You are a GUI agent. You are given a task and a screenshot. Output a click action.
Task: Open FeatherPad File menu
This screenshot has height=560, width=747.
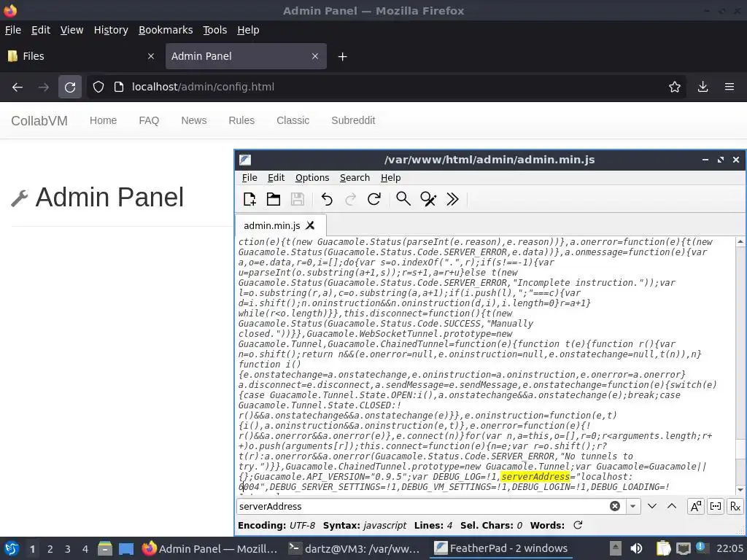click(249, 178)
